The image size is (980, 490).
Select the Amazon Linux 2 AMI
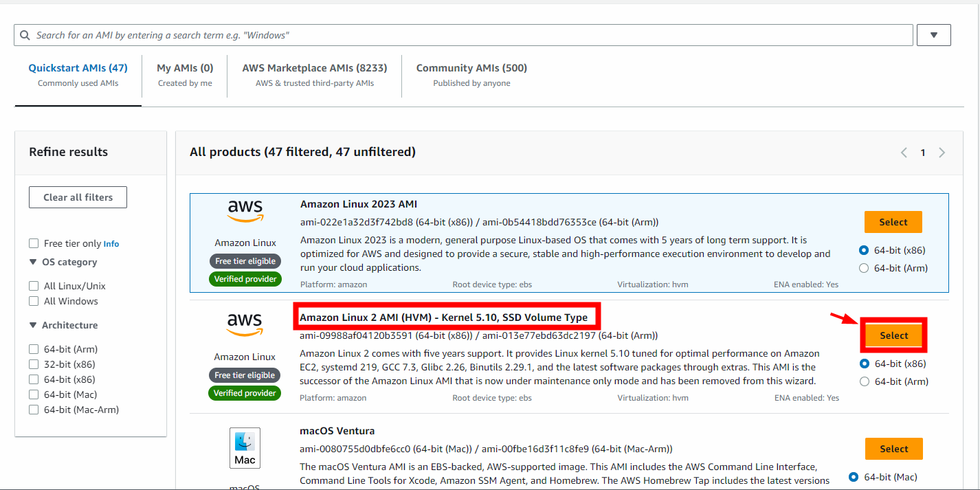click(893, 335)
